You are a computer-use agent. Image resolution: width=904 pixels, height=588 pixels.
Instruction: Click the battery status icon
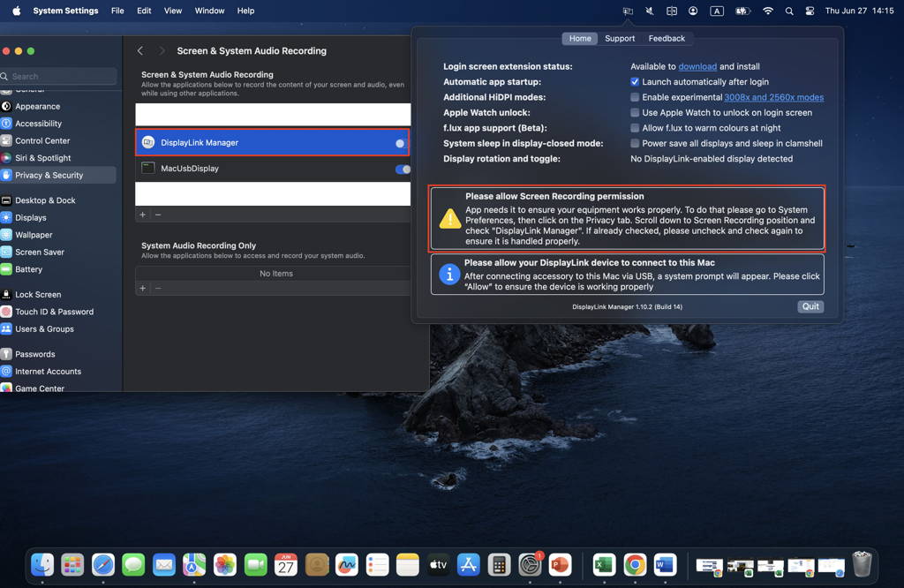pos(742,11)
